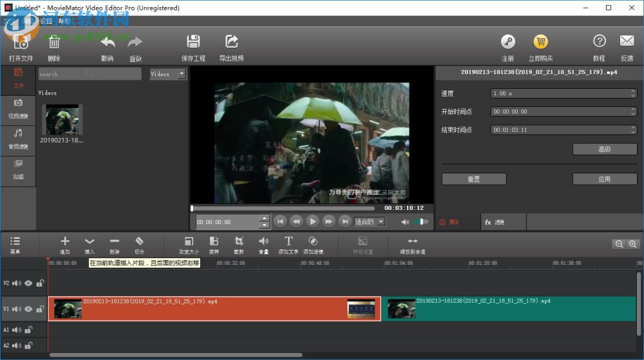Skip to the start of preview

[x=280, y=222]
